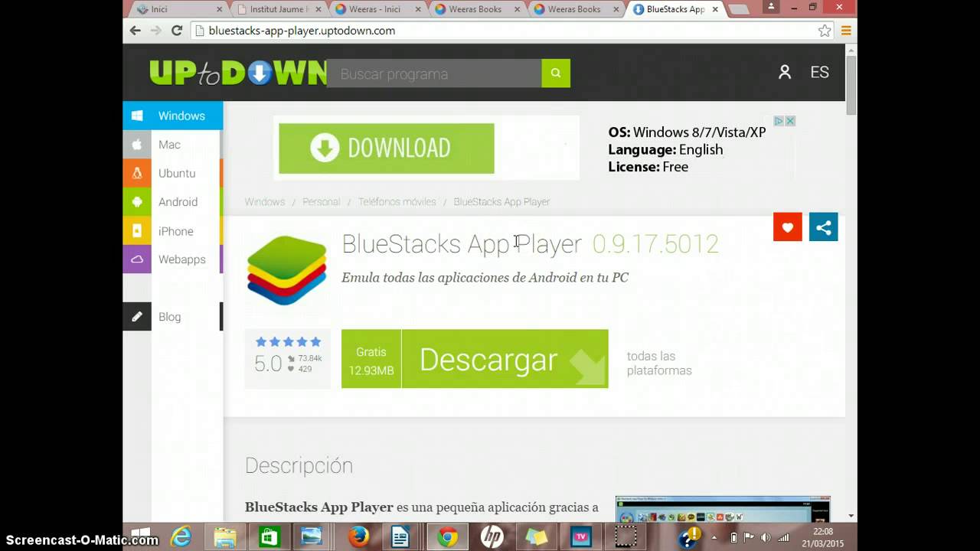The image size is (980, 551).
Task: Click the AdChoices icon on the ad
Action: pos(779,121)
